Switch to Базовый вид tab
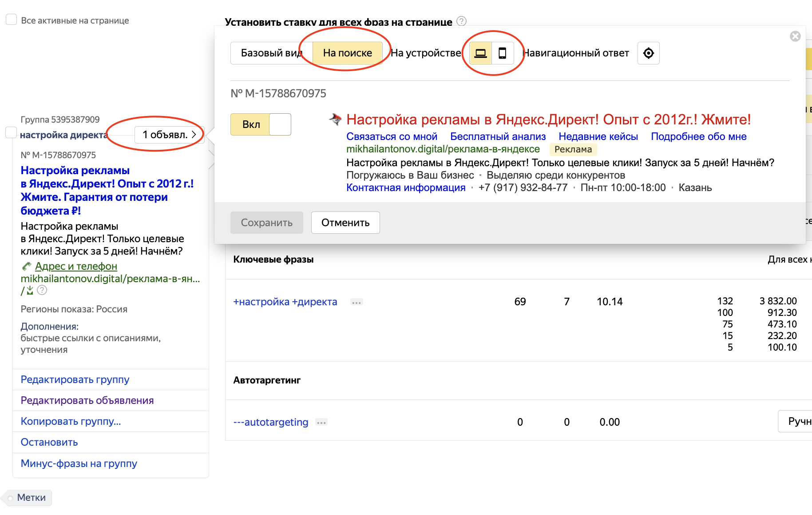The height and width of the screenshot is (515, 812). [x=271, y=53]
